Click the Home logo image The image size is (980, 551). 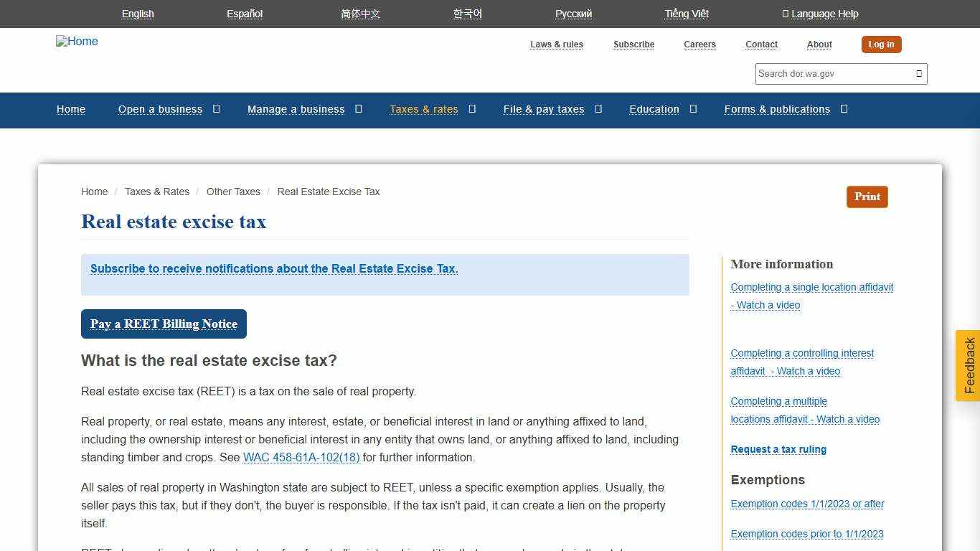coord(76,42)
